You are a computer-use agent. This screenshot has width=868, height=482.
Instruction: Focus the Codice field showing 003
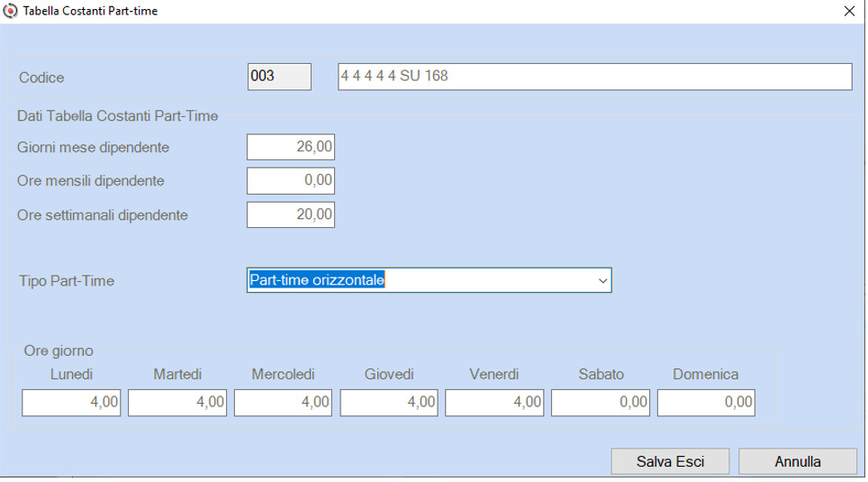279,77
